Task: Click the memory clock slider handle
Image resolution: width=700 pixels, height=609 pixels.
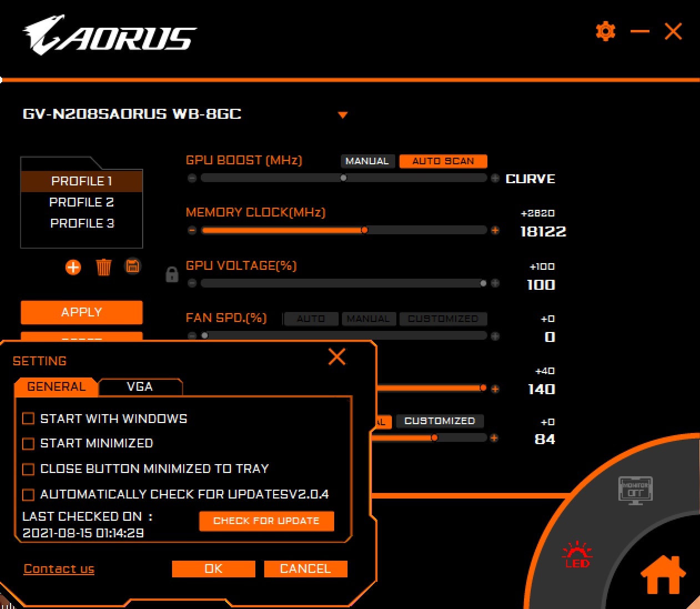Action: 365,230
